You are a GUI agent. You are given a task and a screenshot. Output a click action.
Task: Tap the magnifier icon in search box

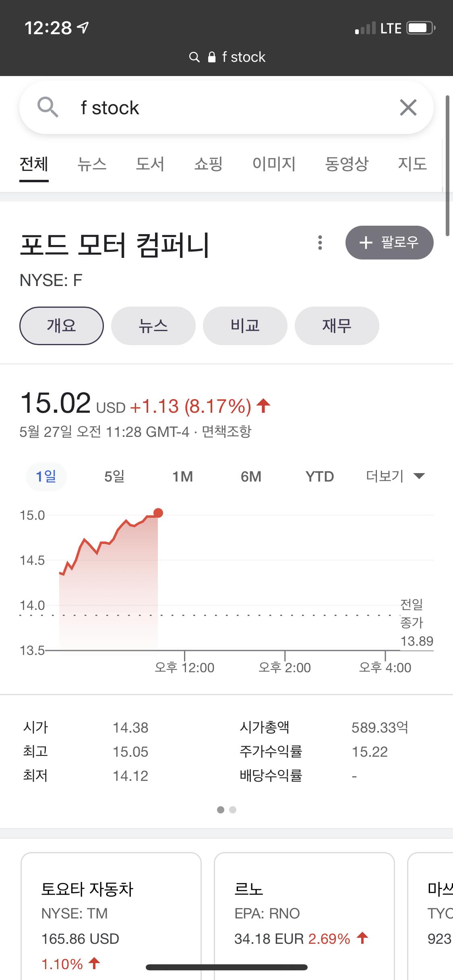tap(48, 107)
